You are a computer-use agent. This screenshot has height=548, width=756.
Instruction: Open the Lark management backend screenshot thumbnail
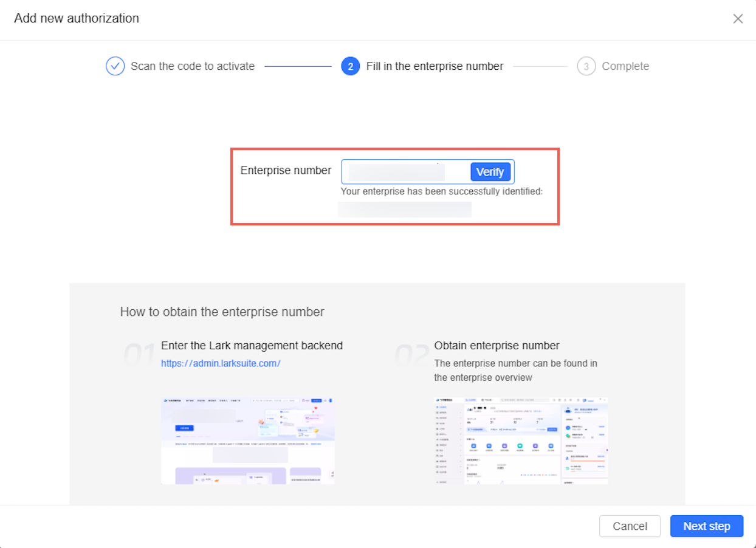coord(247,440)
